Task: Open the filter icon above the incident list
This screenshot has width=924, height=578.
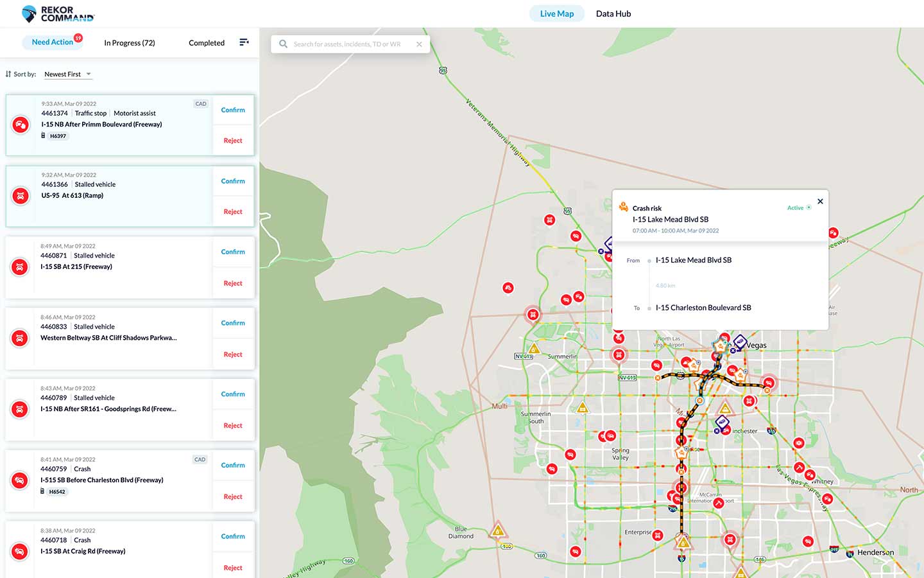Action: [x=244, y=42]
